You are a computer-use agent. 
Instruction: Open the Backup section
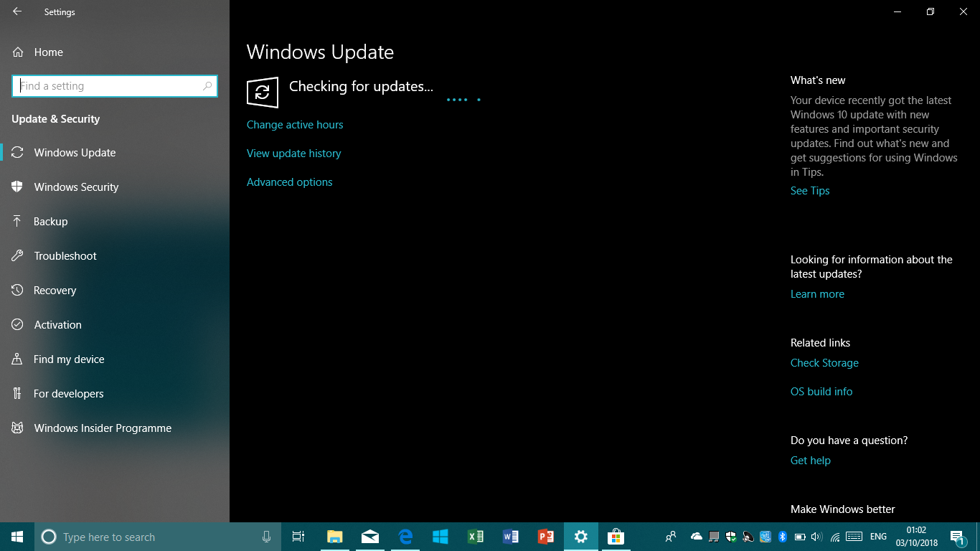click(115, 222)
